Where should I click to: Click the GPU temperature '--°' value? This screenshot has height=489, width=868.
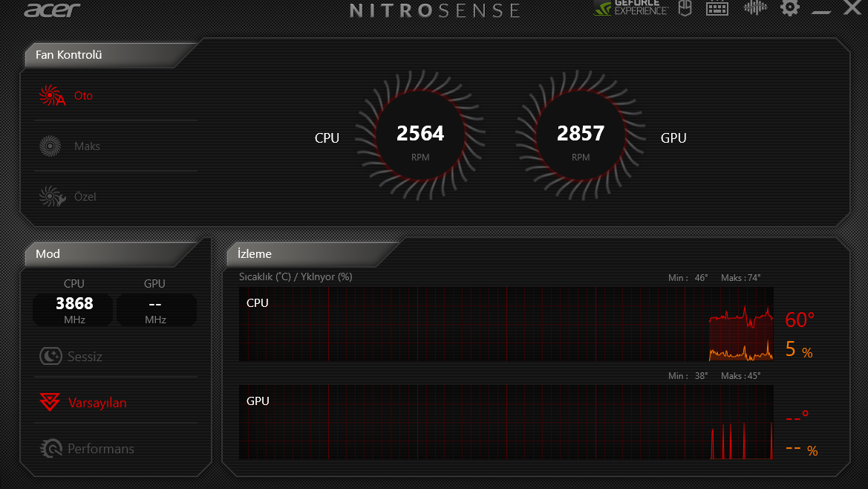[x=797, y=416]
